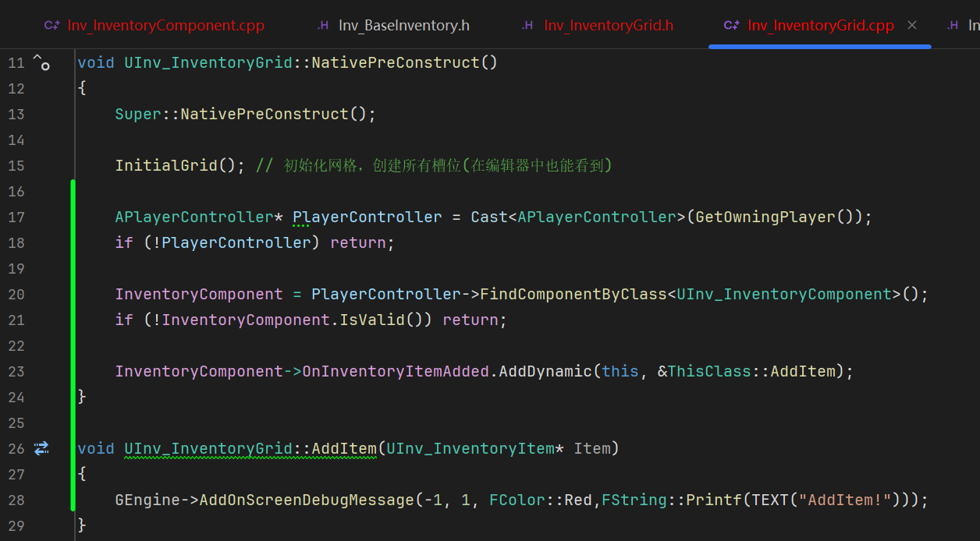
Task: Click the Cast keyword on line 17
Action: 489,217
